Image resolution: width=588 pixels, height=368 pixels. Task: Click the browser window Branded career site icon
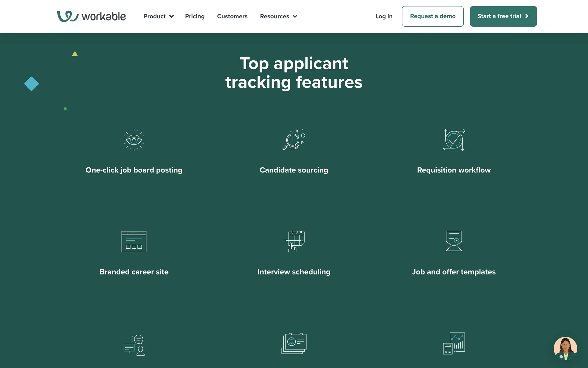(x=134, y=242)
